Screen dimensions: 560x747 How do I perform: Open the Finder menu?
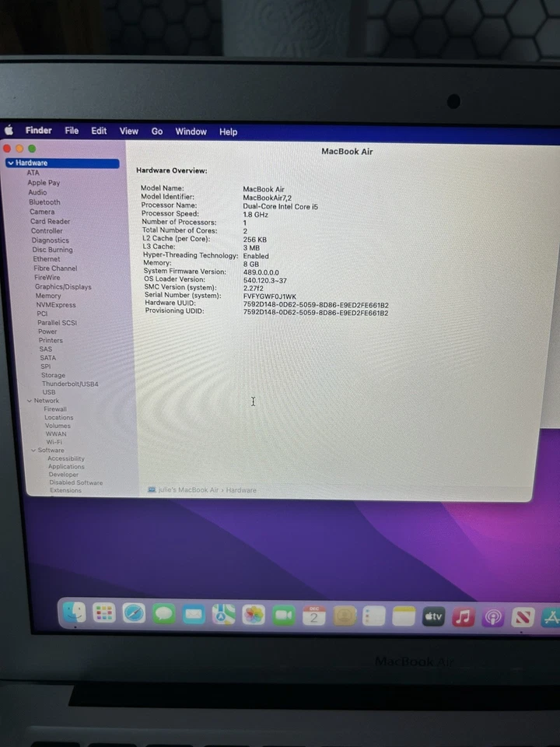pos(39,130)
